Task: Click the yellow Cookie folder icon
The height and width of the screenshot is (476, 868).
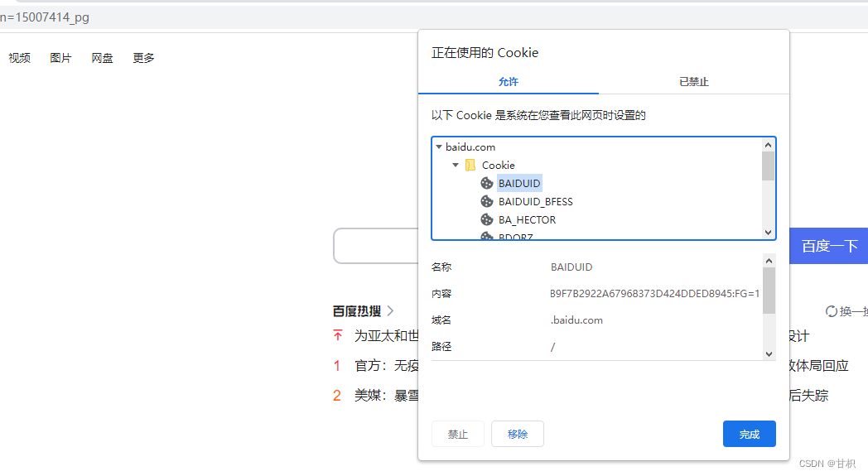Action: (470, 165)
